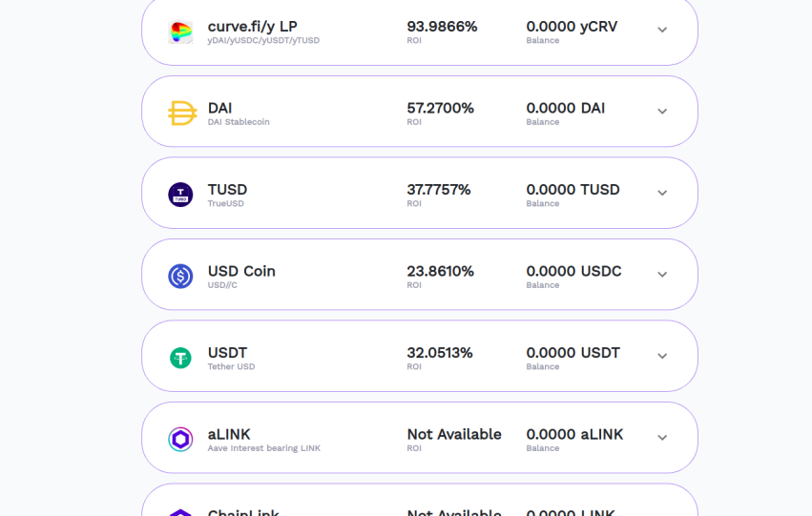
Task: Click the 37.7757% ROI of TUSD
Action: click(439, 190)
